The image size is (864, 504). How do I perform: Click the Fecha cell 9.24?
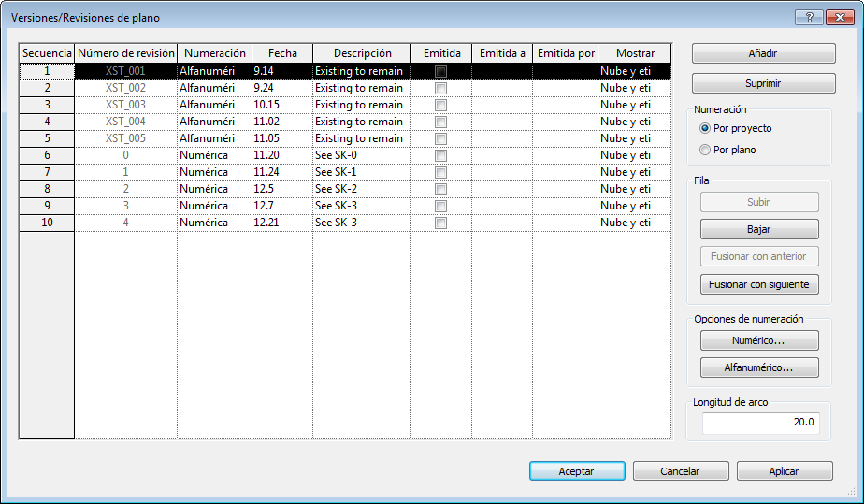tap(282, 88)
